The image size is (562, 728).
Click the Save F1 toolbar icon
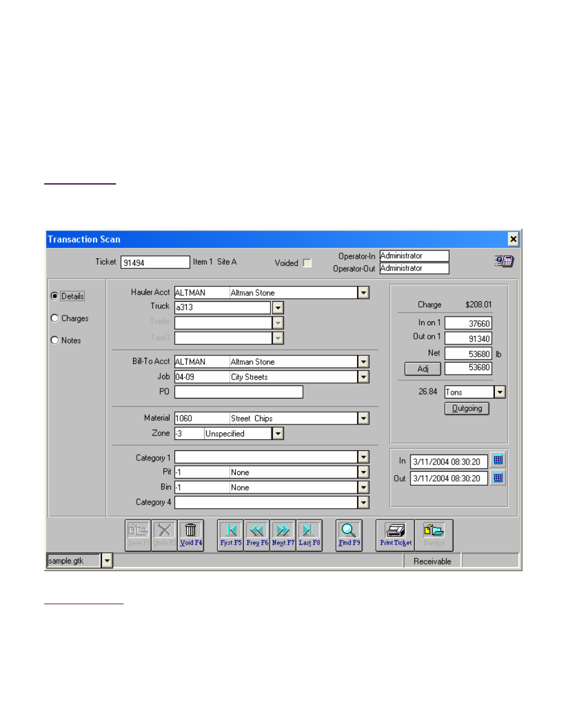138,535
